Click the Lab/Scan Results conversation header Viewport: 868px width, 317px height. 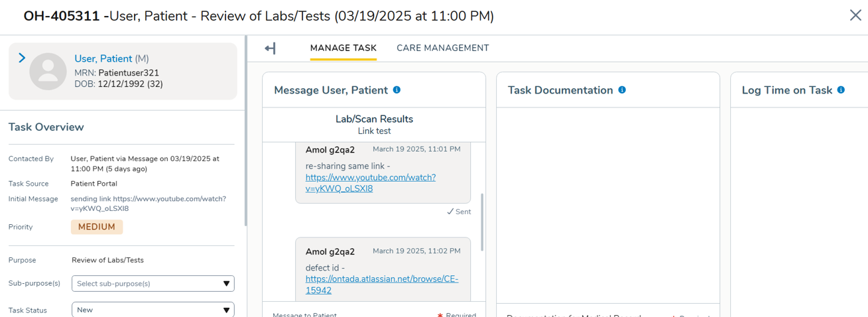[x=374, y=124]
